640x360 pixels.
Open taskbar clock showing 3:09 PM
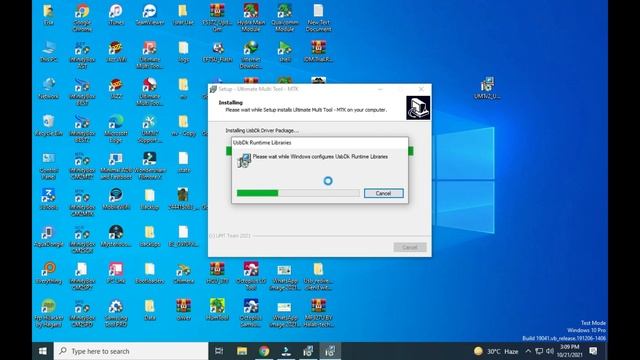click(x=569, y=351)
